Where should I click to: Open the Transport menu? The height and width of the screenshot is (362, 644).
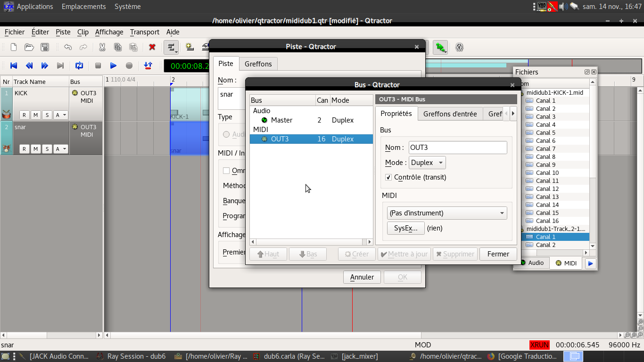(145, 32)
